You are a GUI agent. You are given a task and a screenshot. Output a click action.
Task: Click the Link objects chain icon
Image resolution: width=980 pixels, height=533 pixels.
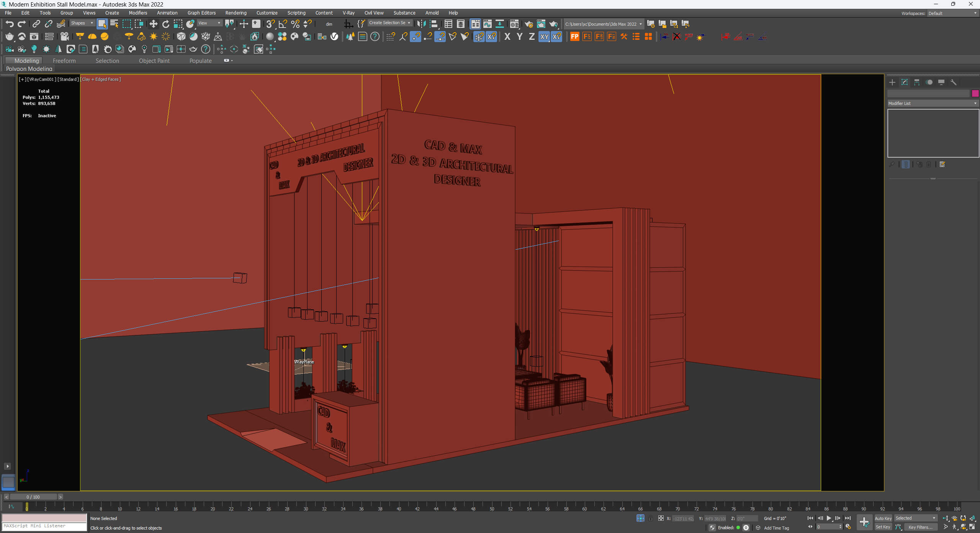(x=36, y=24)
